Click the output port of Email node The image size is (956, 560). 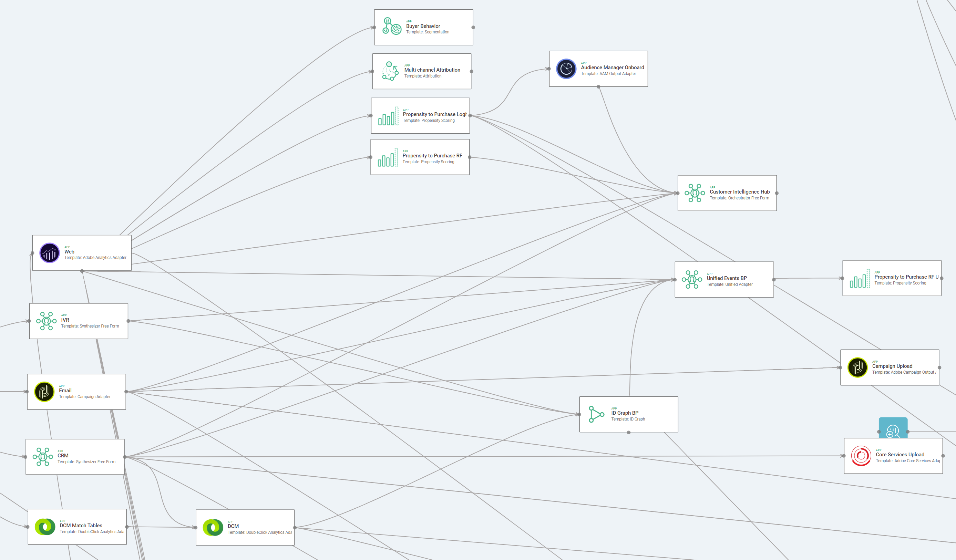tap(126, 392)
